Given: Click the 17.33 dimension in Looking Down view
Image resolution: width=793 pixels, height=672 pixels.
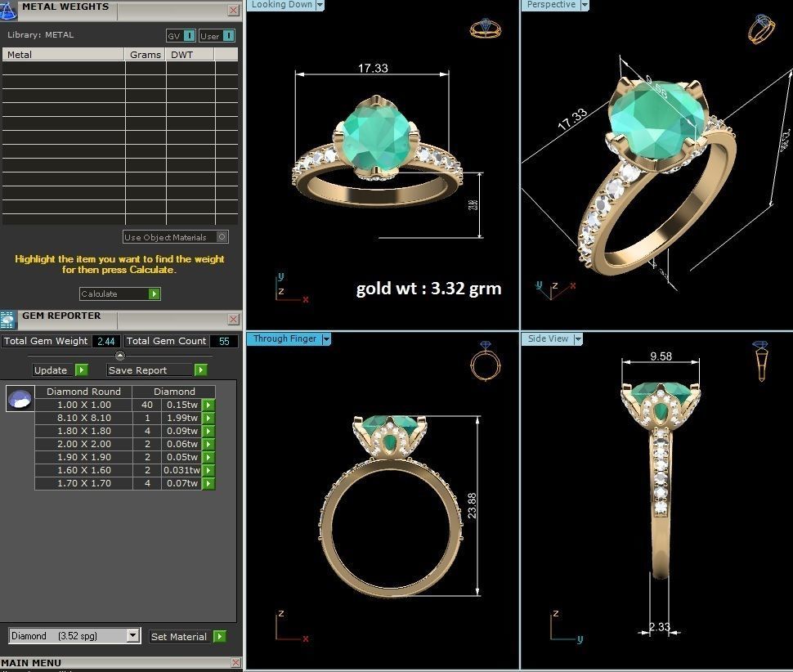Looking at the screenshot, I should 373,68.
